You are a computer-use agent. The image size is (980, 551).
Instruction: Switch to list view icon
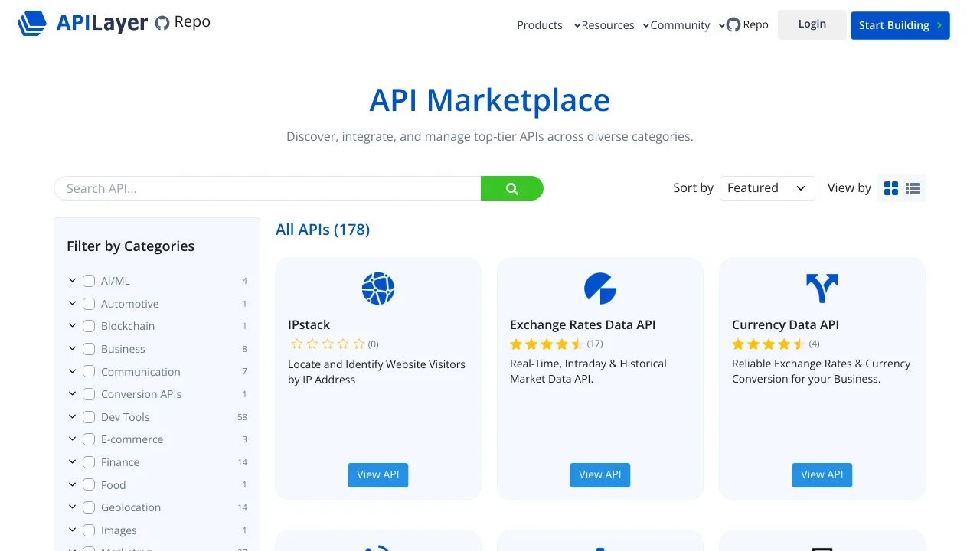point(913,188)
